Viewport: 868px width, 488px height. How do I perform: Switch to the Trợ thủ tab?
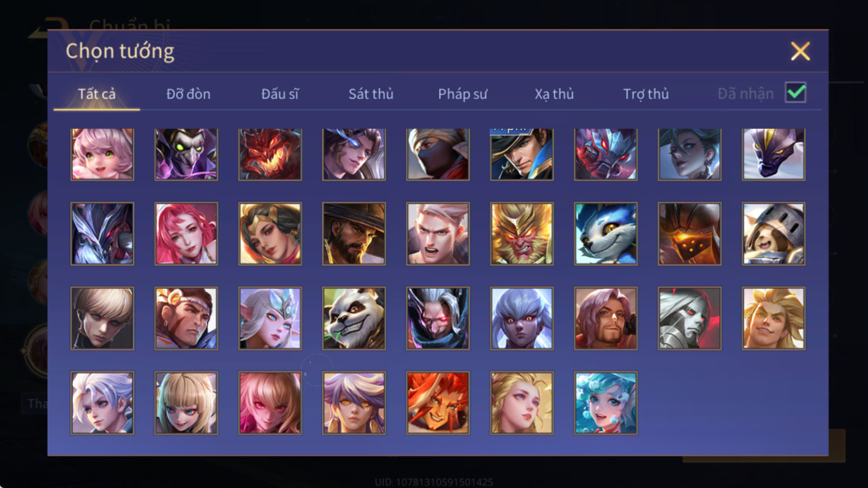(646, 94)
